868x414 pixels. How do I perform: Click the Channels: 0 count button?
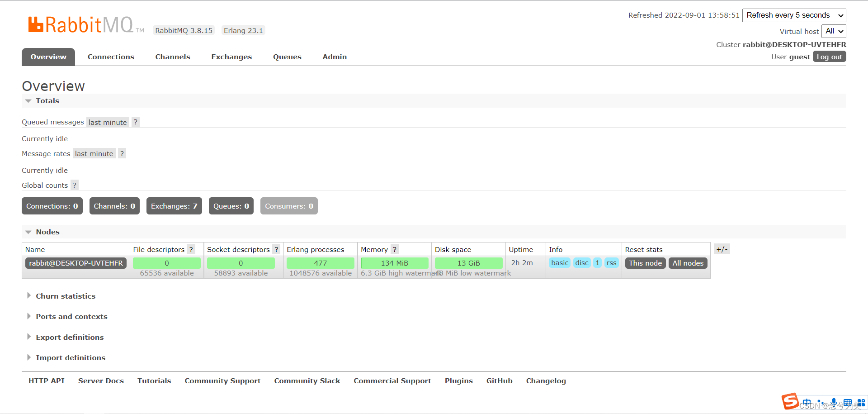114,206
